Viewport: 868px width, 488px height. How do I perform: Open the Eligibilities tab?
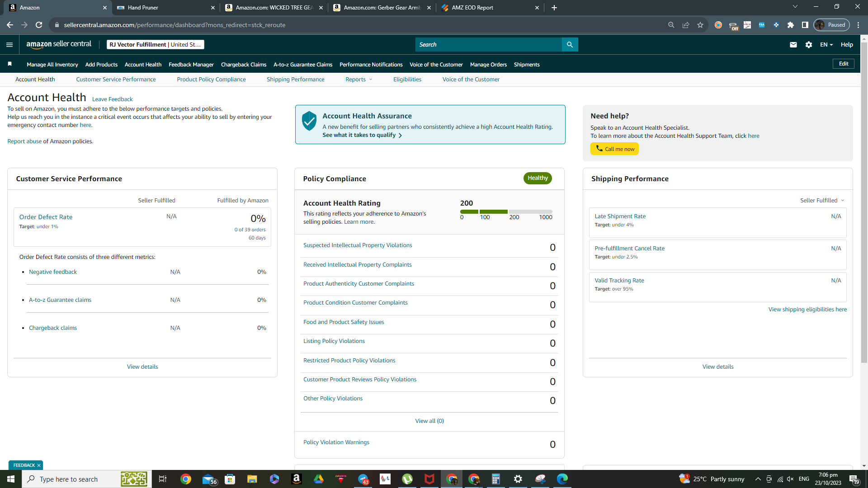coord(407,79)
